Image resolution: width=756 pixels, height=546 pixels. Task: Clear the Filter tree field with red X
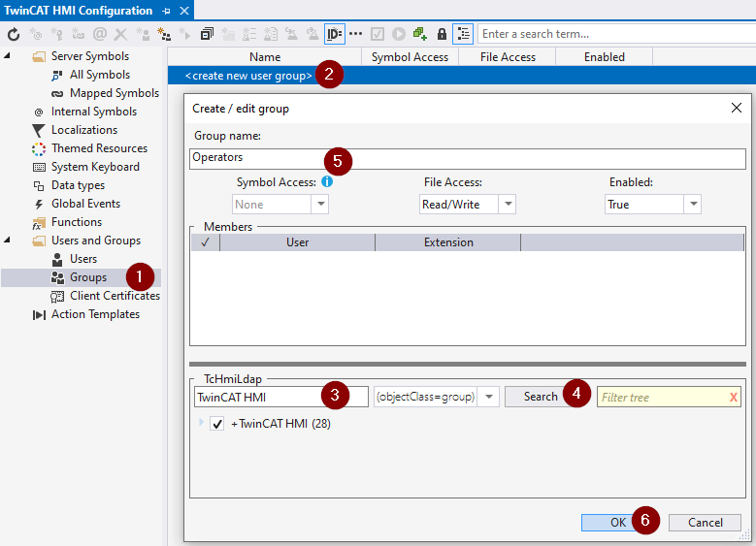tap(734, 397)
